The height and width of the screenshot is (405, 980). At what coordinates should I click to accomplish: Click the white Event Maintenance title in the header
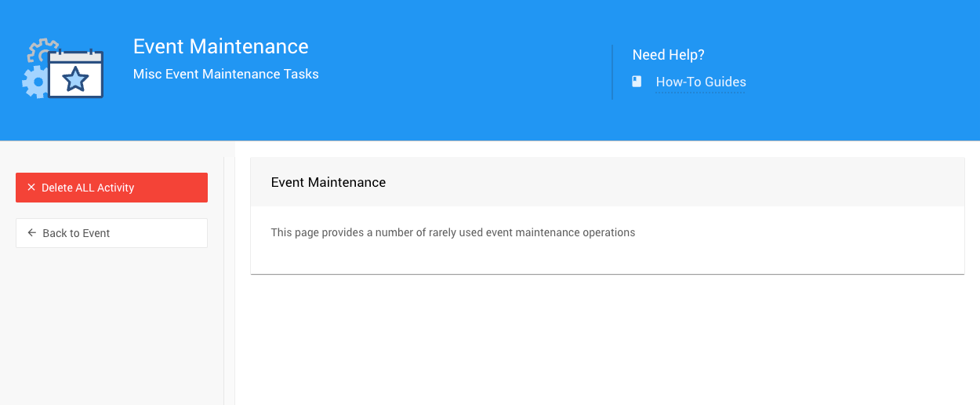[x=220, y=46]
